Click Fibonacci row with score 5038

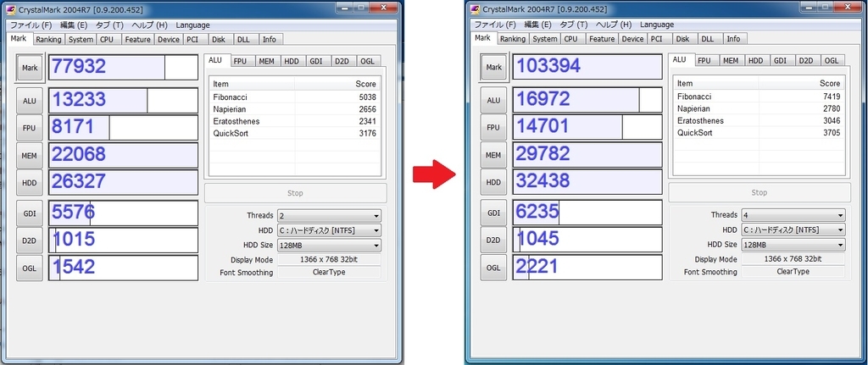coord(294,97)
